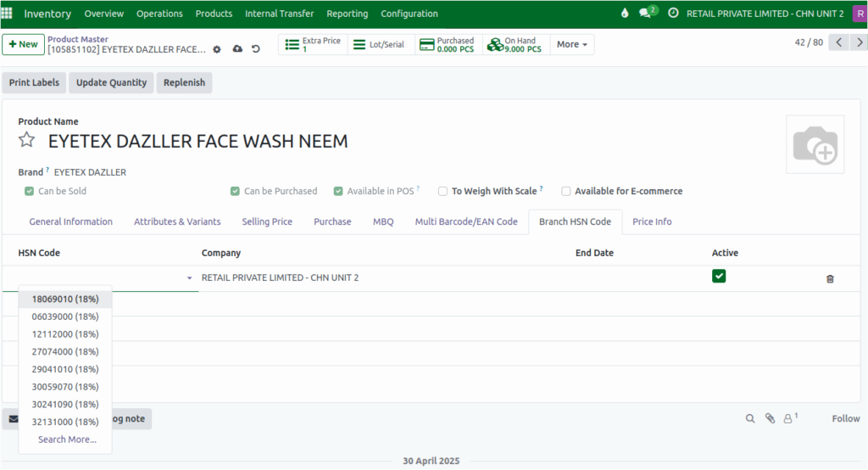This screenshot has width=868, height=470.
Task: Switch to Purchase tab
Action: pos(332,221)
